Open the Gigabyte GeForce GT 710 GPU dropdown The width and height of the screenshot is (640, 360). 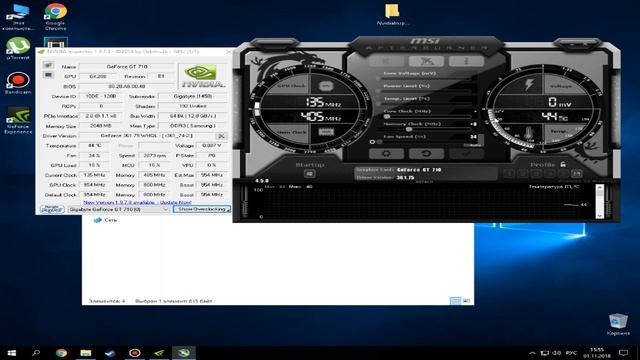(119, 209)
